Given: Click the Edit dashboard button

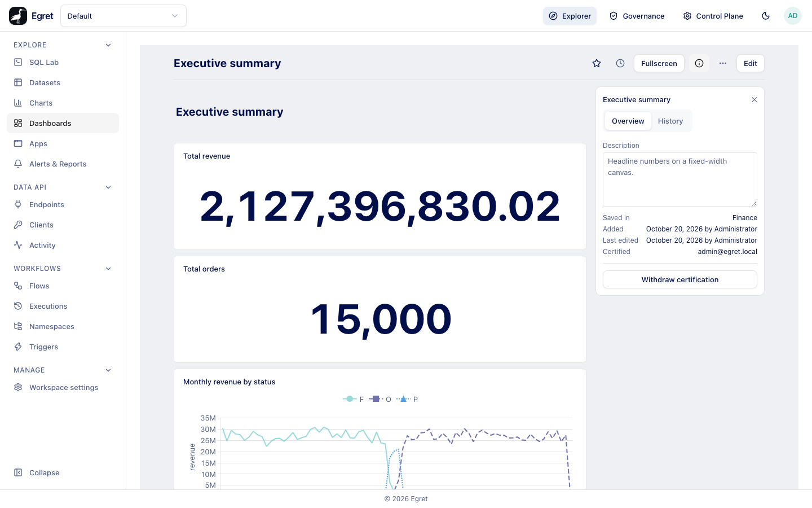Looking at the screenshot, I should click(x=751, y=63).
